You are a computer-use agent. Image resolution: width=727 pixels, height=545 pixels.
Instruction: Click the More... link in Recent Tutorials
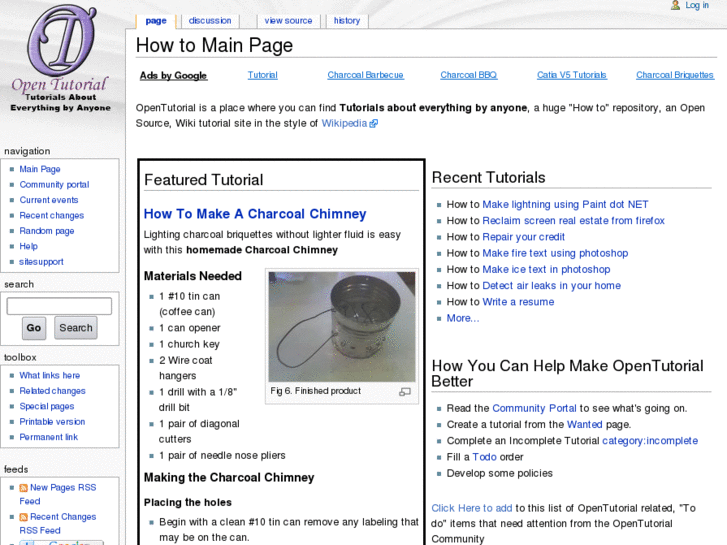[462, 318]
